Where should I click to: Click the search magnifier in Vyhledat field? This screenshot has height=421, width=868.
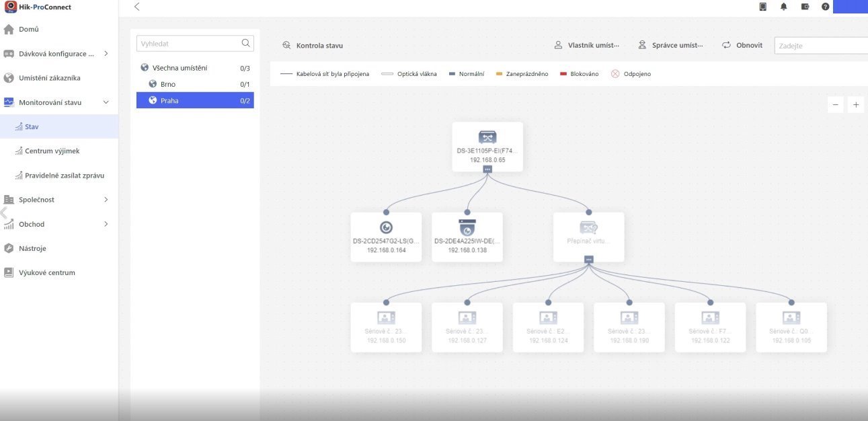pos(245,43)
